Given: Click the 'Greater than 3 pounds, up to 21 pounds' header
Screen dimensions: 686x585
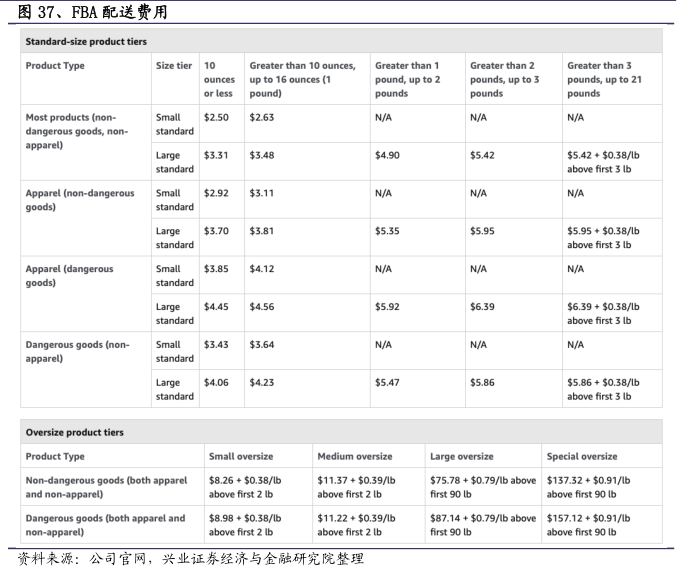Looking at the screenshot, I should coord(604,80).
